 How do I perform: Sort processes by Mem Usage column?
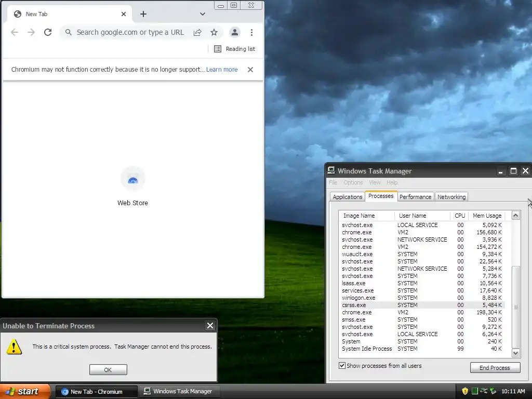point(487,216)
